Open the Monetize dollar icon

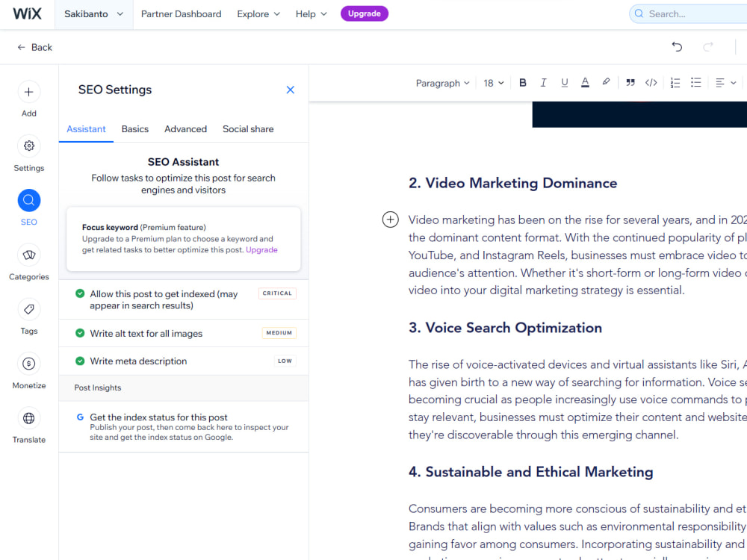point(28,364)
